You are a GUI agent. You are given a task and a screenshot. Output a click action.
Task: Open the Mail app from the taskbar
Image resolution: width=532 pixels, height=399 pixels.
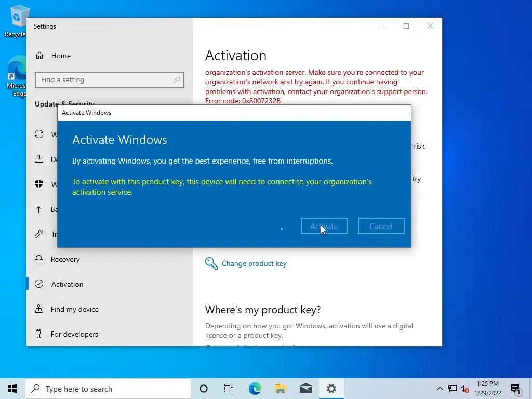[306, 389]
